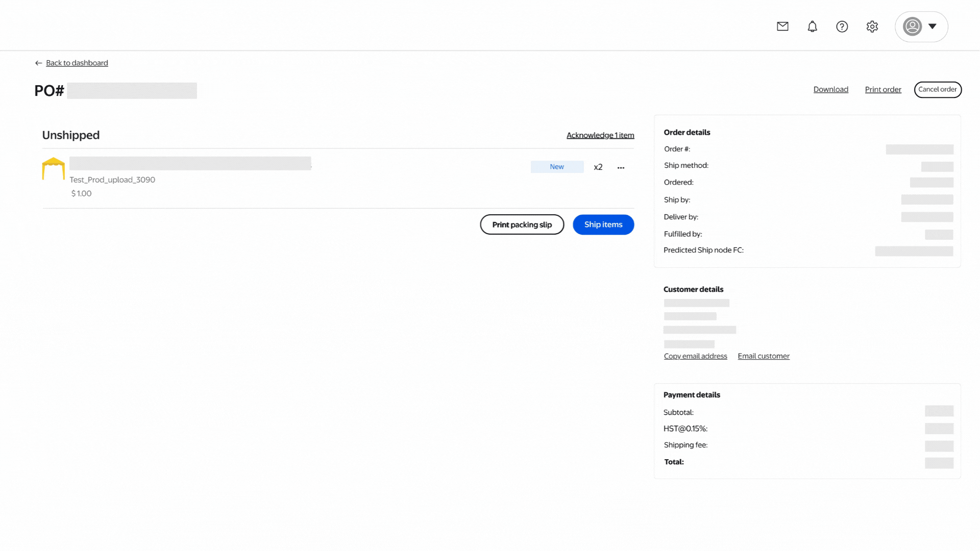Open the mail inbox icon
980x551 pixels.
[782, 27]
